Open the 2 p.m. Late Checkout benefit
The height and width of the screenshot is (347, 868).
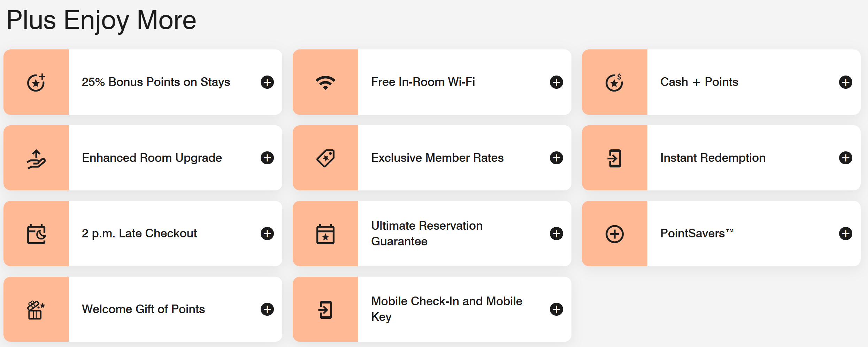tap(267, 234)
